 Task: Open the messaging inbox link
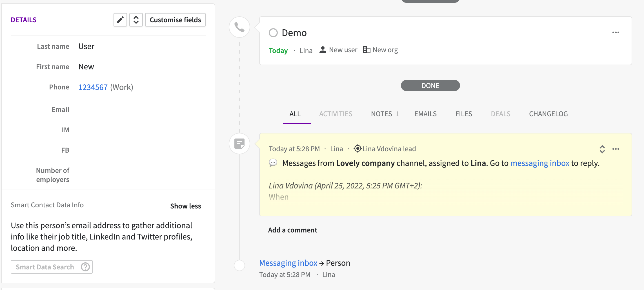[540, 163]
